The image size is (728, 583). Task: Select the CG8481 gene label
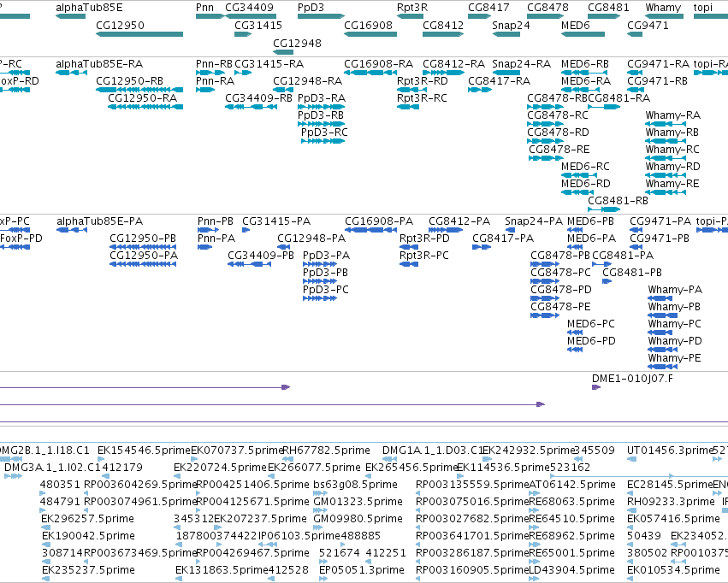pyautogui.click(x=608, y=8)
